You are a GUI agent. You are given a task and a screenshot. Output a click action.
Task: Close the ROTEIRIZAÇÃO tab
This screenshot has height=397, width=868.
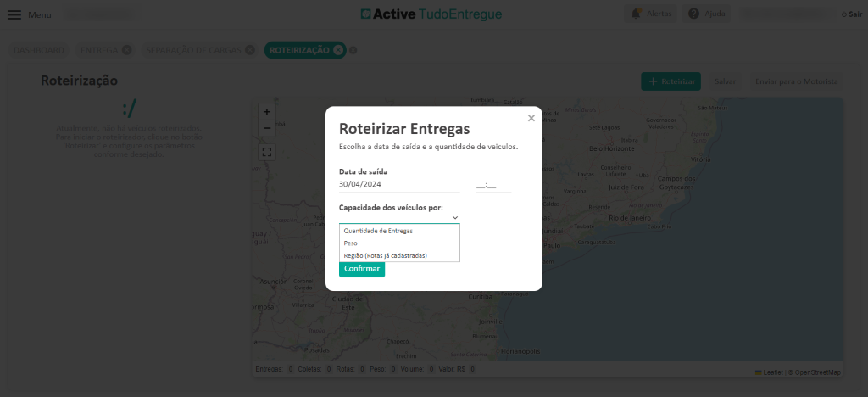(x=338, y=50)
